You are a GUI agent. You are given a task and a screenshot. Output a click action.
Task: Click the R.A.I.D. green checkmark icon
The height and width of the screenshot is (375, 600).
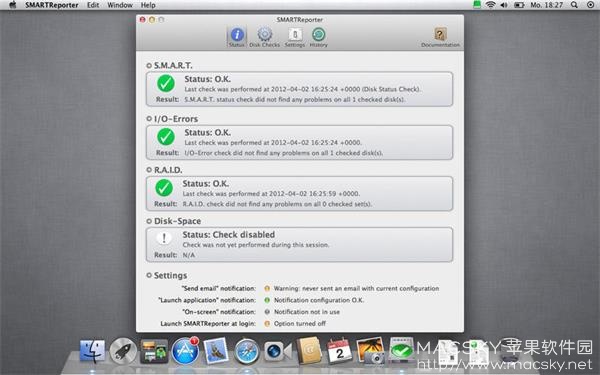click(164, 188)
